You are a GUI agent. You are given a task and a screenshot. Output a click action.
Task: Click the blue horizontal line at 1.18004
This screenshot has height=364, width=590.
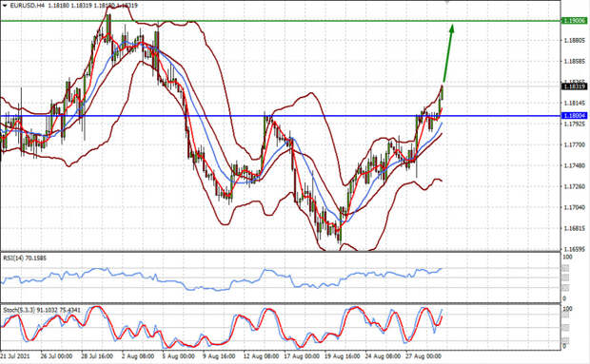pos(281,116)
